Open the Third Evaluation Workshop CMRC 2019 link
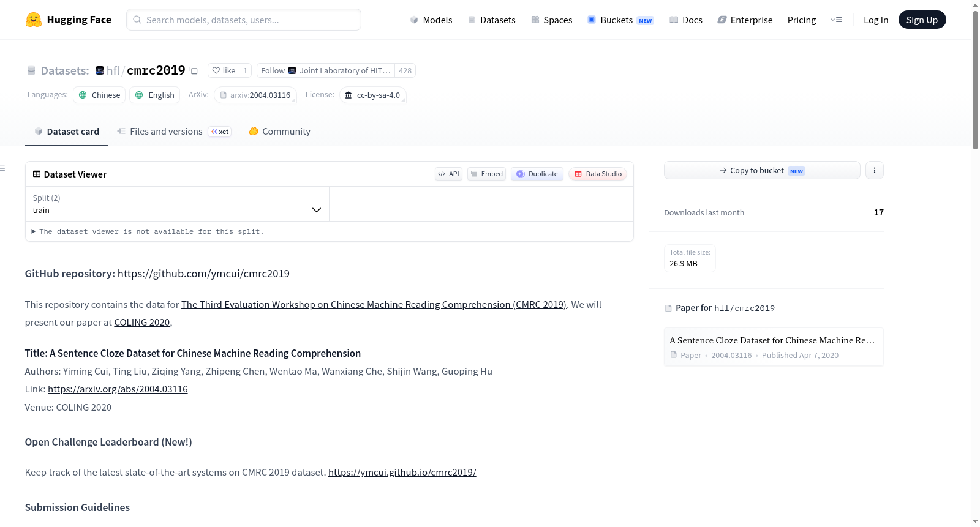 [374, 304]
